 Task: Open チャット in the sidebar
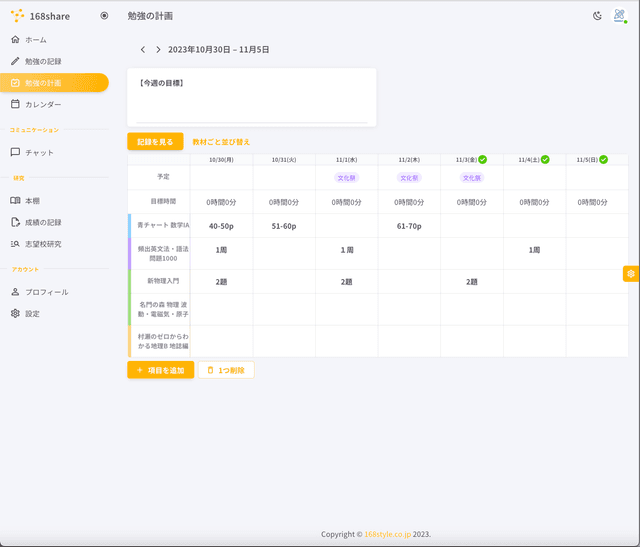(55, 153)
